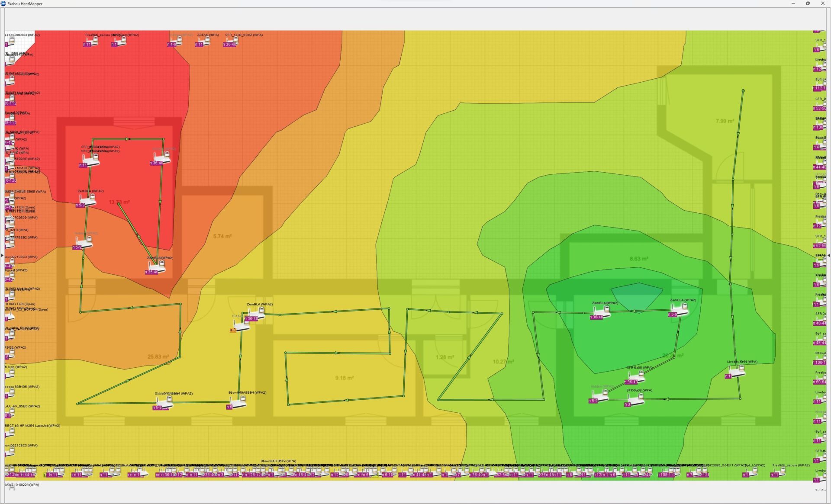831x504 pixels.
Task: Click the 5.74 m² room area label
Action: (x=222, y=236)
